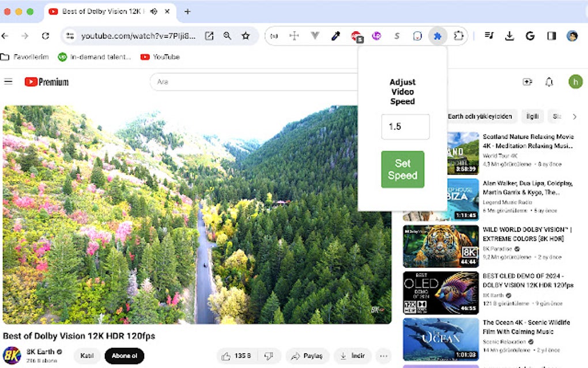Open the YouTube Premium home page logo
The image size is (588, 368).
point(45,81)
